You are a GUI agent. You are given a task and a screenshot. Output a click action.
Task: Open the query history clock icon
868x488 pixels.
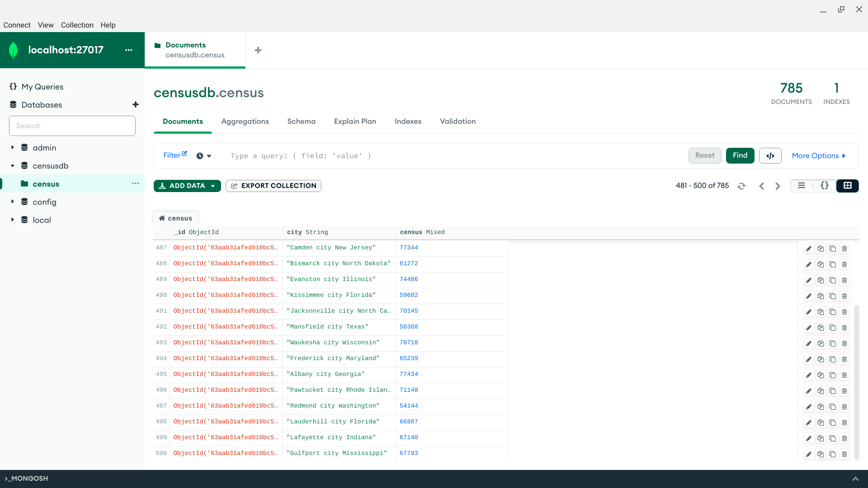tap(199, 155)
